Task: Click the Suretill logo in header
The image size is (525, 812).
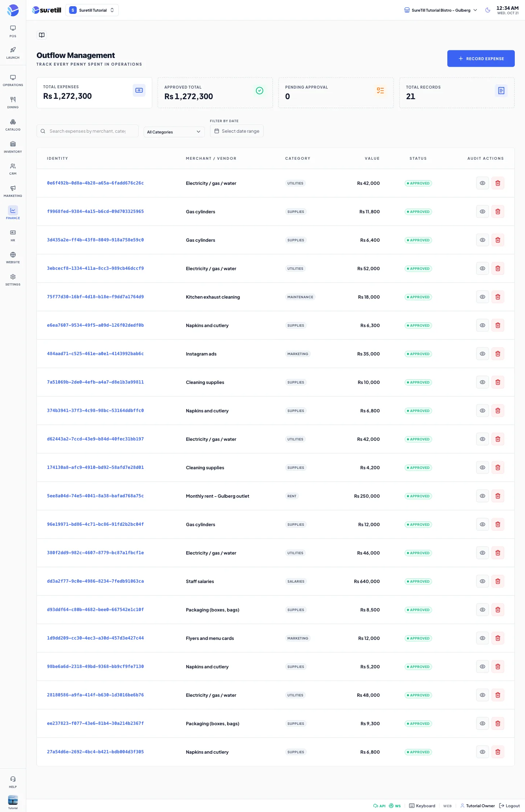Action: tap(47, 10)
